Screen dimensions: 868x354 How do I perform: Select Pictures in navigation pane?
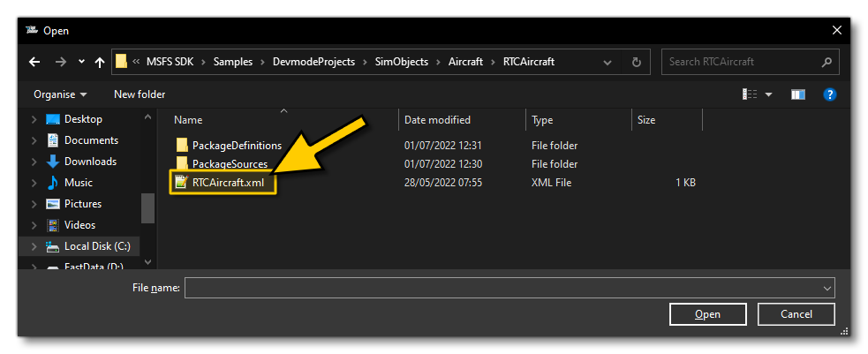point(83,204)
